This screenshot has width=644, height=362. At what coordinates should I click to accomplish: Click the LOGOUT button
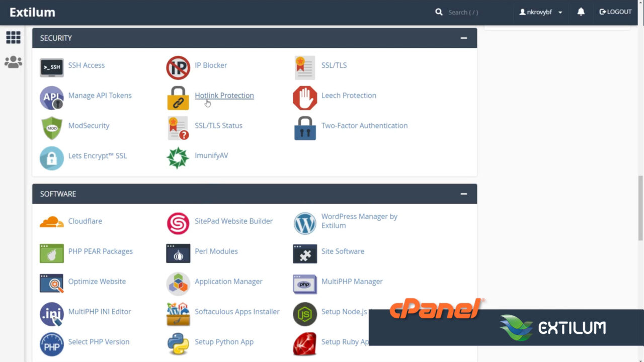pos(615,12)
